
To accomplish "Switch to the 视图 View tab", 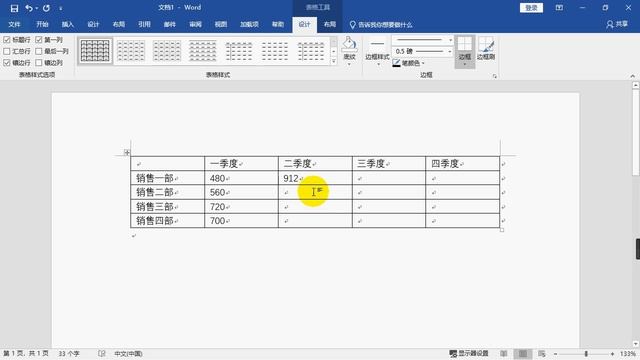I will [221, 24].
